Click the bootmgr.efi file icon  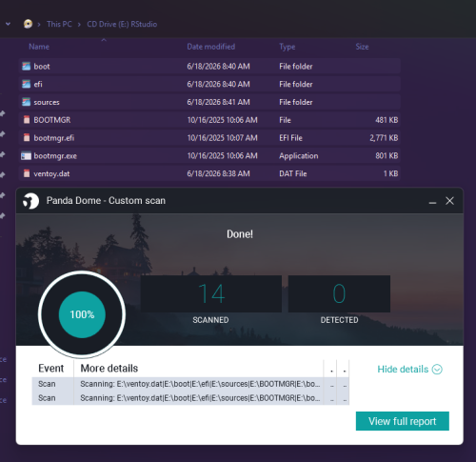pos(27,138)
